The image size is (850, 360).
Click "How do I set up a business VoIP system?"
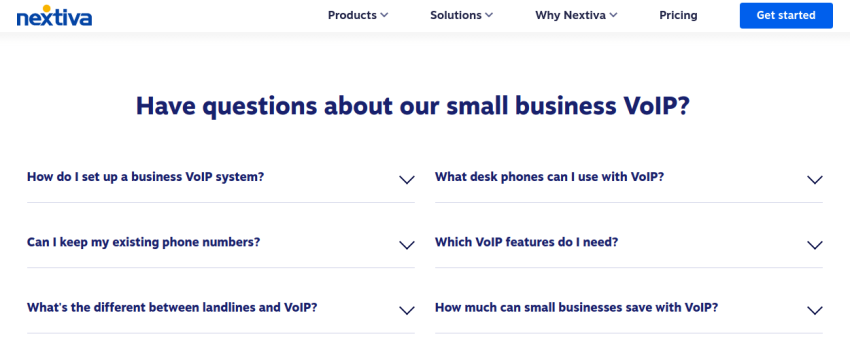coord(145,177)
